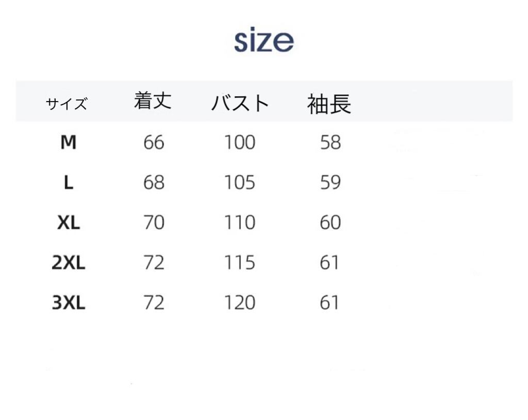Click the bust value 100 for M
Viewport: 528px width, 420px height.
239,142
